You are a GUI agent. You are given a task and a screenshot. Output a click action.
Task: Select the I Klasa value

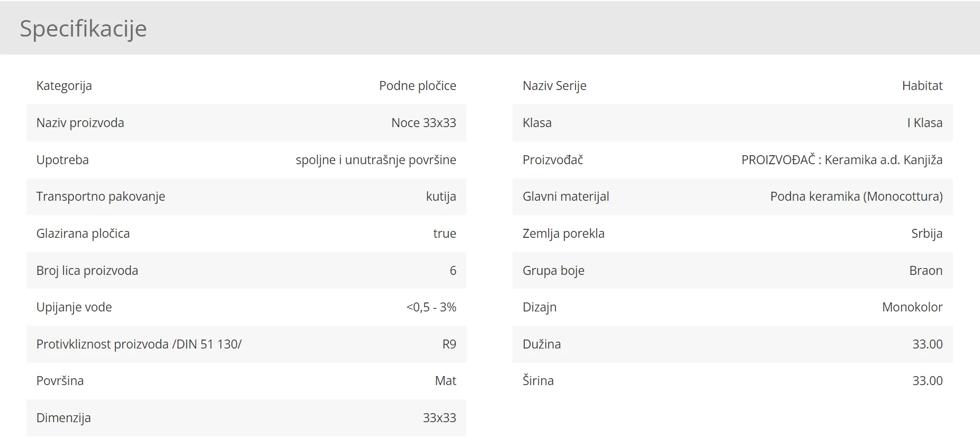pyautogui.click(x=924, y=123)
